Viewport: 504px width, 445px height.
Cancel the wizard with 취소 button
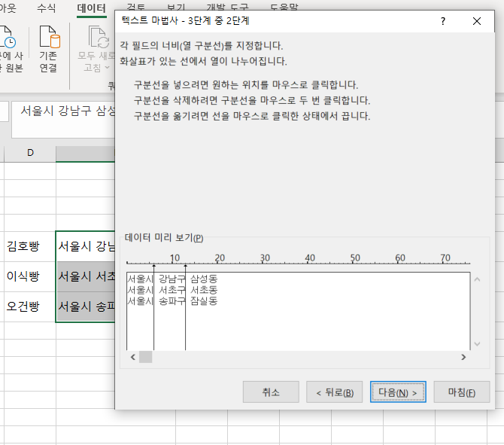point(271,392)
